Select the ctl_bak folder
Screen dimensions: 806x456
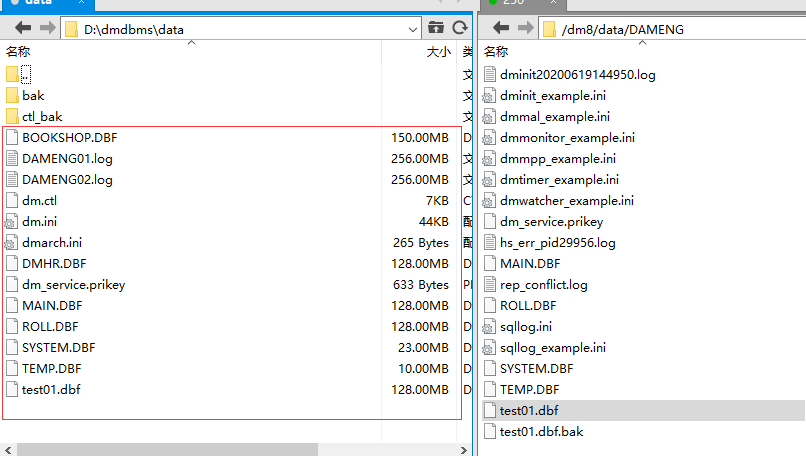42,117
